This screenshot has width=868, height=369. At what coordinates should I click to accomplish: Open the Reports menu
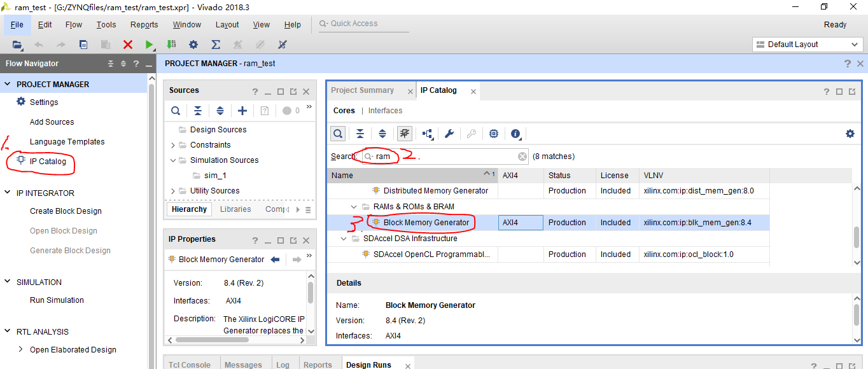pos(144,25)
